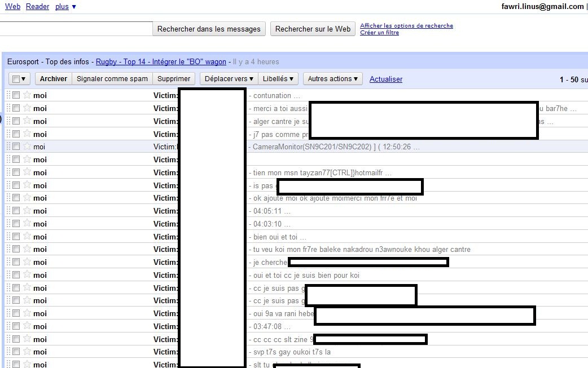Click the Archiver button

coord(53,79)
